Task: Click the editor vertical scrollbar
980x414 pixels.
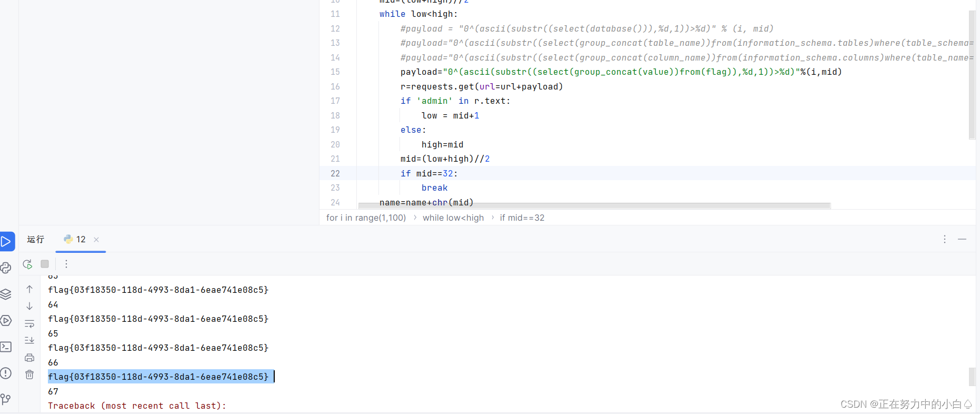Action: (972, 75)
